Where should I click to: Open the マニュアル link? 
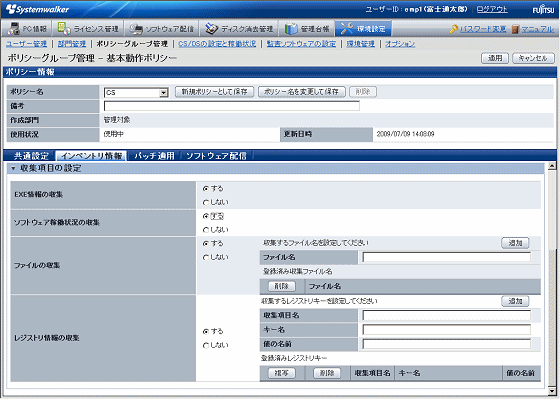pyautogui.click(x=538, y=29)
